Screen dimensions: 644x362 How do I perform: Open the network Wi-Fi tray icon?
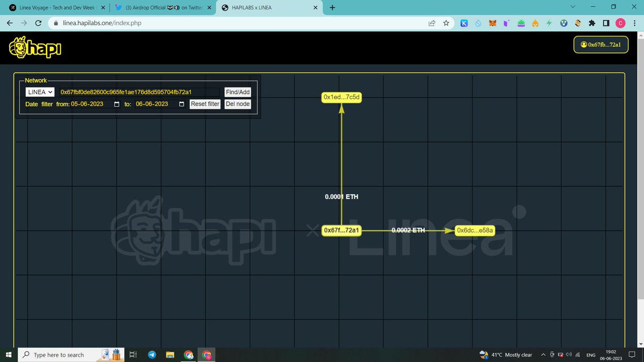(577, 354)
